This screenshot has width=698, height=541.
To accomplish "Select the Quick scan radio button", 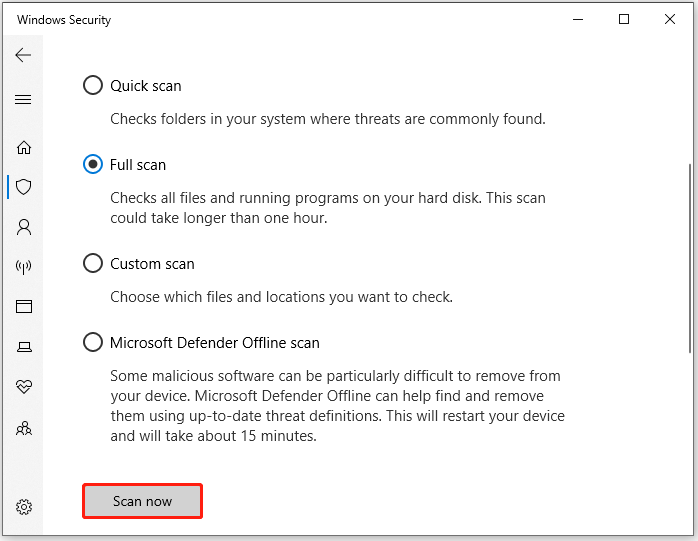I will pos(93,85).
